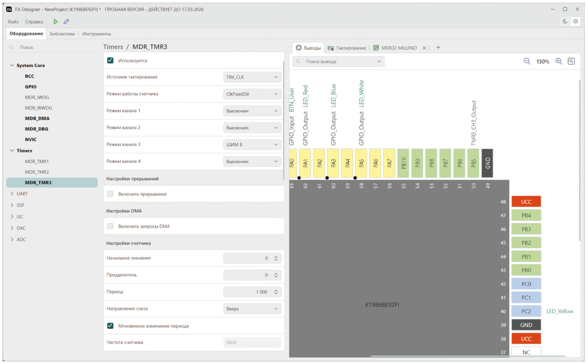Viewport: 588px width, 364px height.
Task: Click the green run/generate play icon
Action: coord(56,22)
